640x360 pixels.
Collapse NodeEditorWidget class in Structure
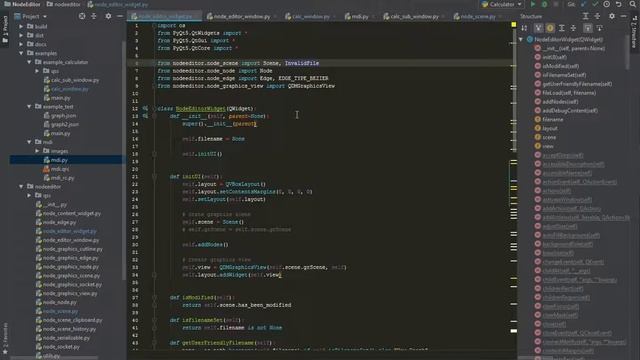tap(521, 40)
